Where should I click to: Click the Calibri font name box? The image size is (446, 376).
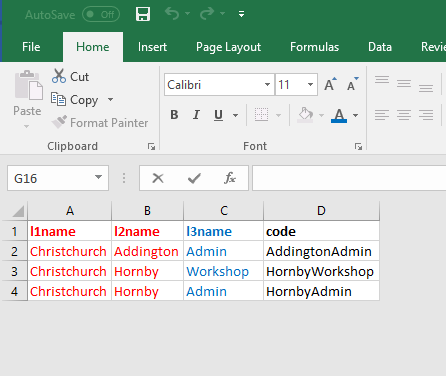[x=215, y=85]
